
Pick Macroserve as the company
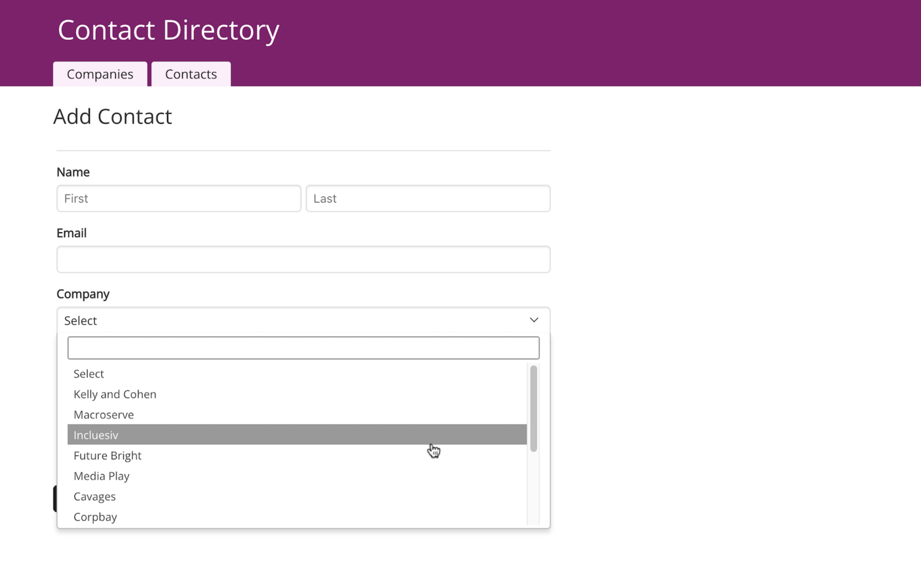(104, 415)
